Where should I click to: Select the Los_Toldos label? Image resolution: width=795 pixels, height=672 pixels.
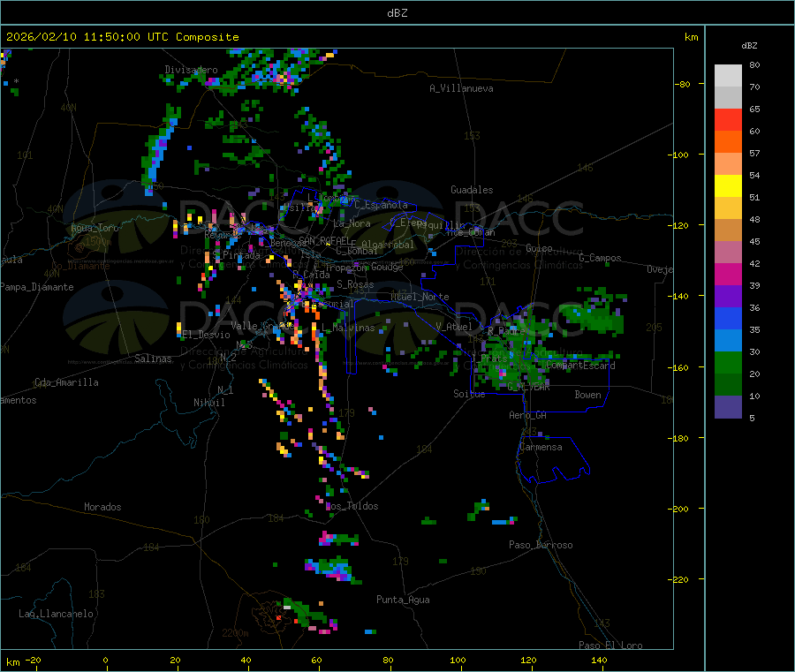[352, 506]
